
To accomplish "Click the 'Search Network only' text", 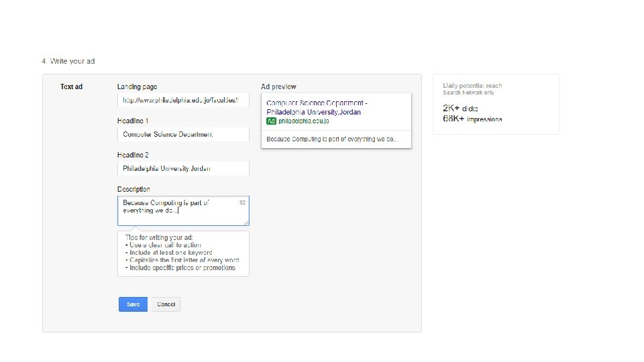I will pyautogui.click(x=468, y=93).
